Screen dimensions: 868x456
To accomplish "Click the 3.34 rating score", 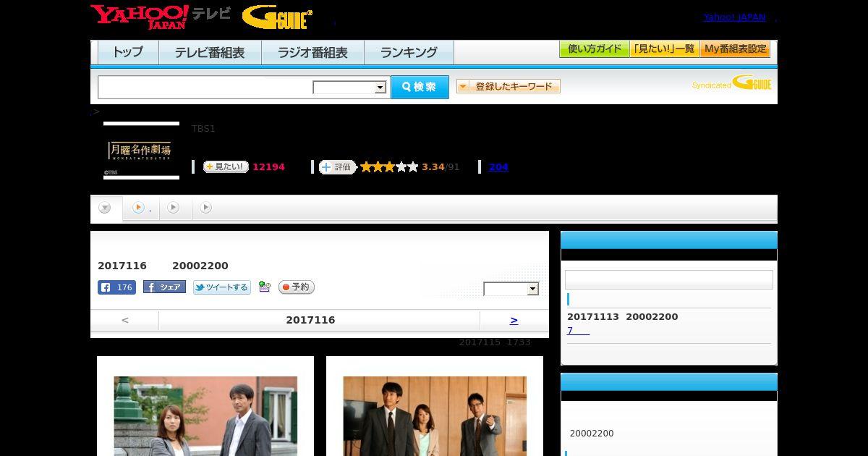I will coord(433,167).
